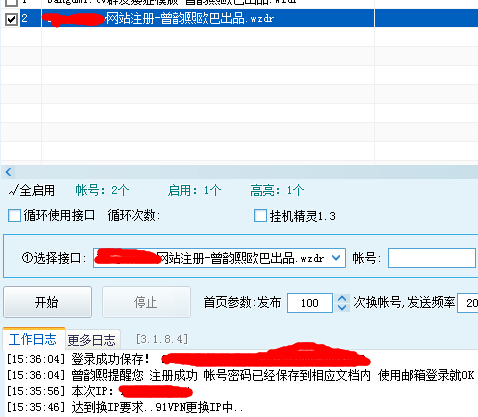Image resolution: width=478 pixels, height=417 pixels.
Task: Increase the 发布 count with up arrow
Action: [342, 298]
